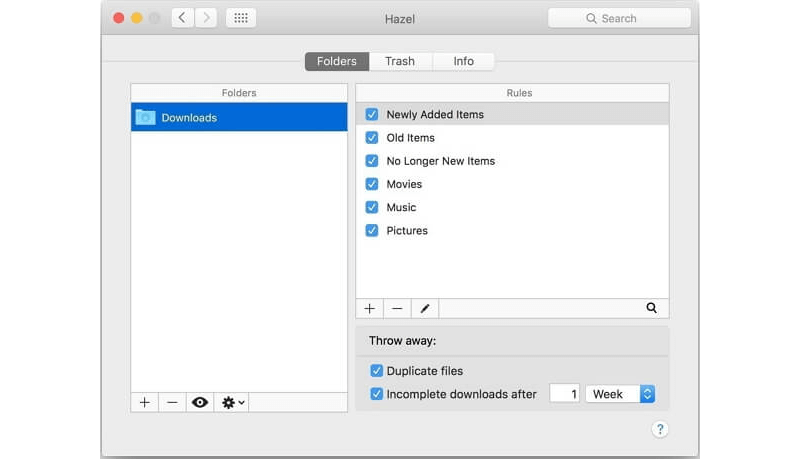Screen dimensions: 800x459
Task: Switch to the Trash tab
Action: tap(400, 61)
